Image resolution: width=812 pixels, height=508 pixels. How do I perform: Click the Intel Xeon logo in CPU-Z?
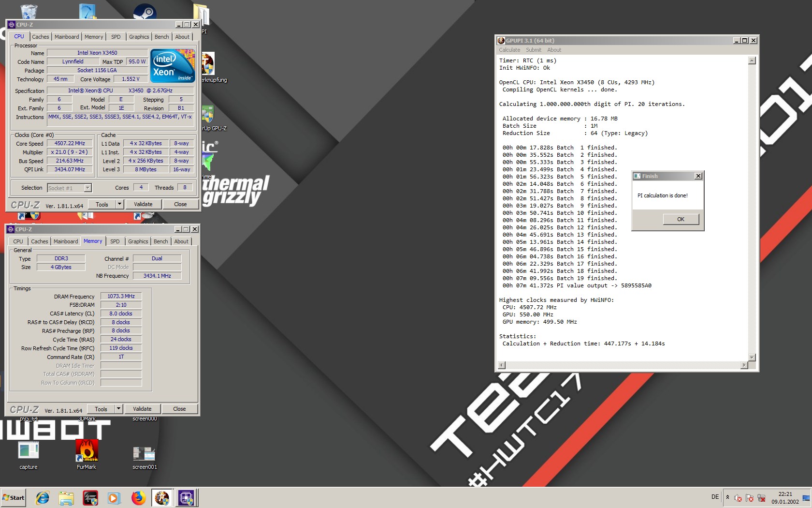(173, 65)
